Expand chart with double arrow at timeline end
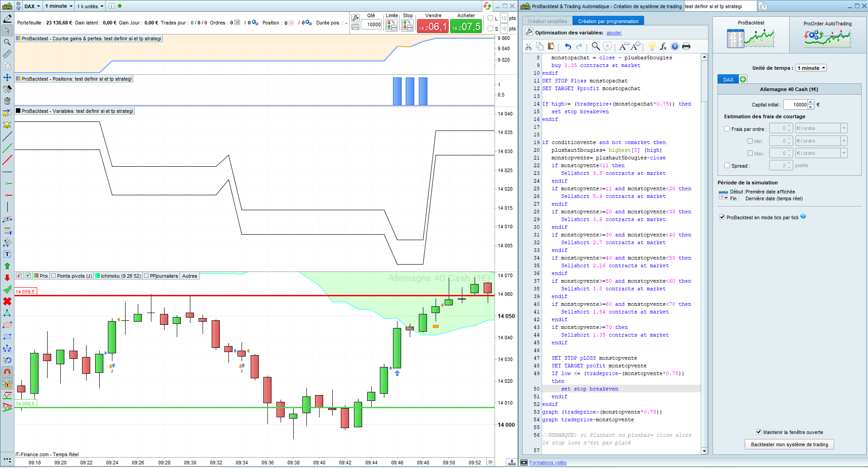 [x=490, y=462]
